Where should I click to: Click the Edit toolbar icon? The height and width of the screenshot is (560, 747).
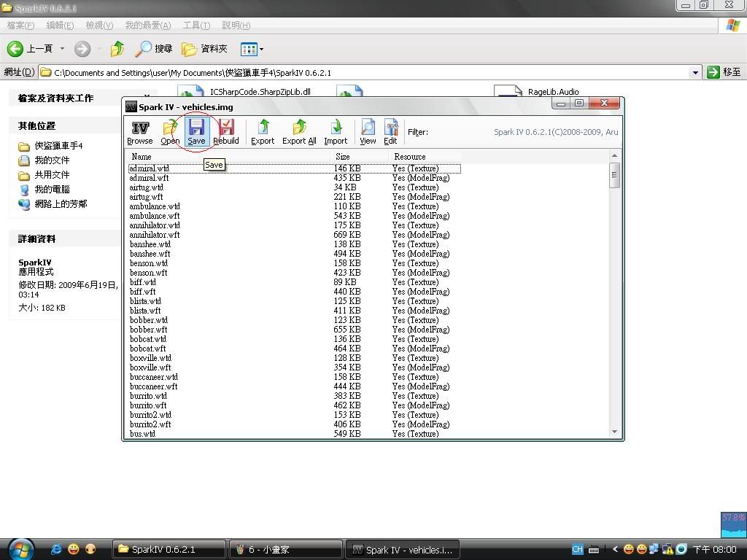pos(390,131)
